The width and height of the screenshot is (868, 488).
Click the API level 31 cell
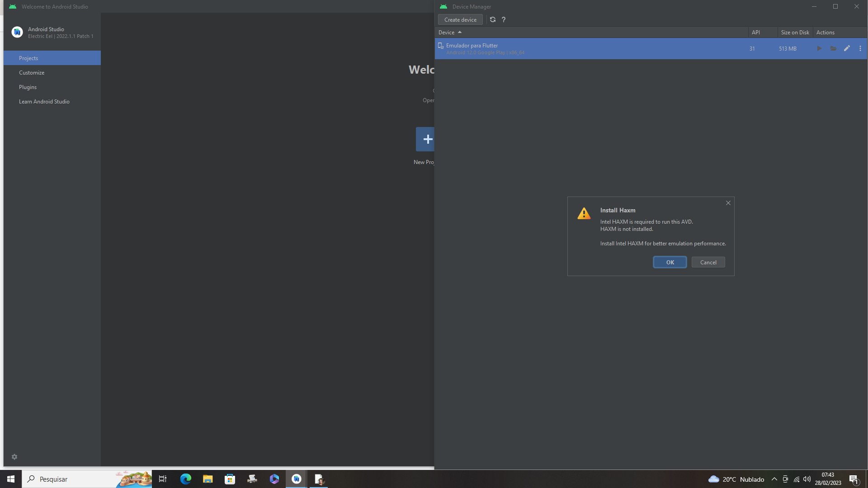click(752, 48)
